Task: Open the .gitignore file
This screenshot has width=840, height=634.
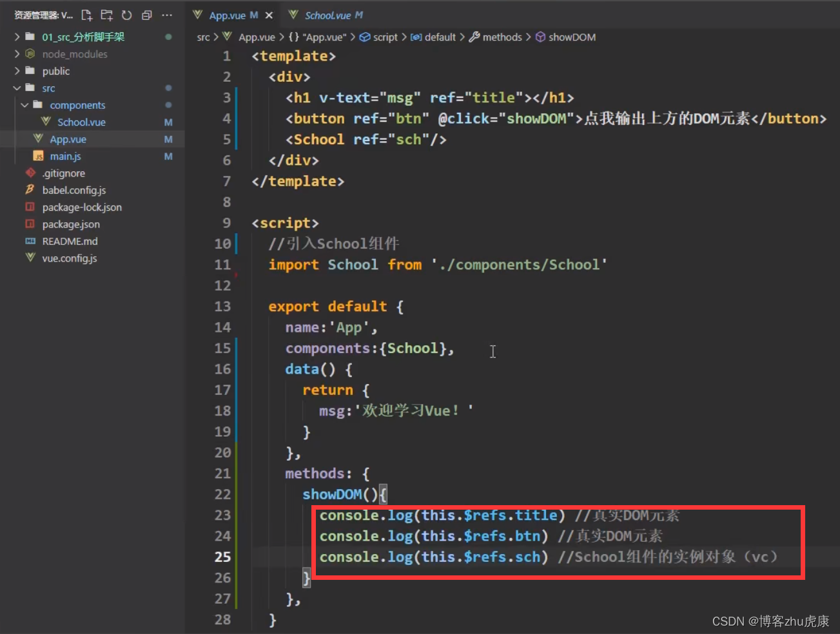Action: click(63, 173)
